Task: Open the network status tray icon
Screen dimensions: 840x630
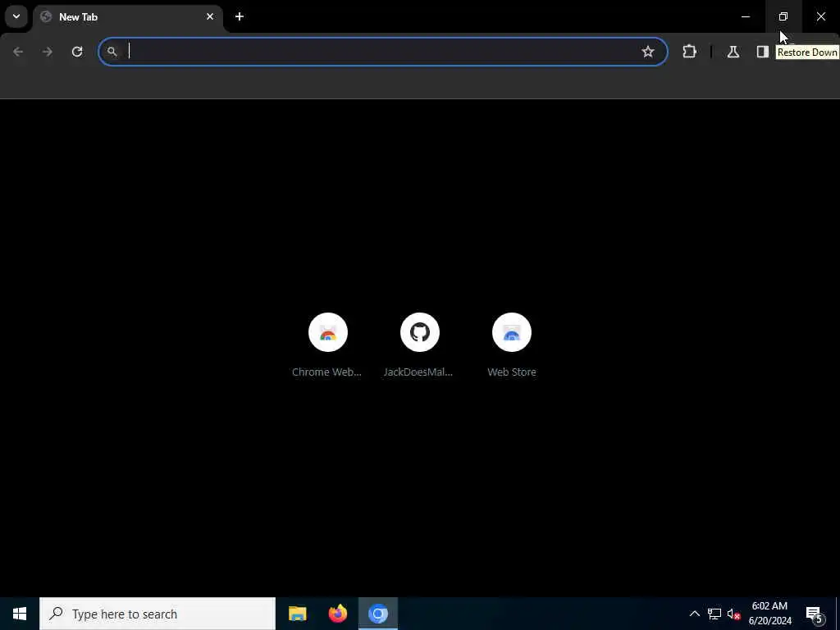Action: [714, 614]
